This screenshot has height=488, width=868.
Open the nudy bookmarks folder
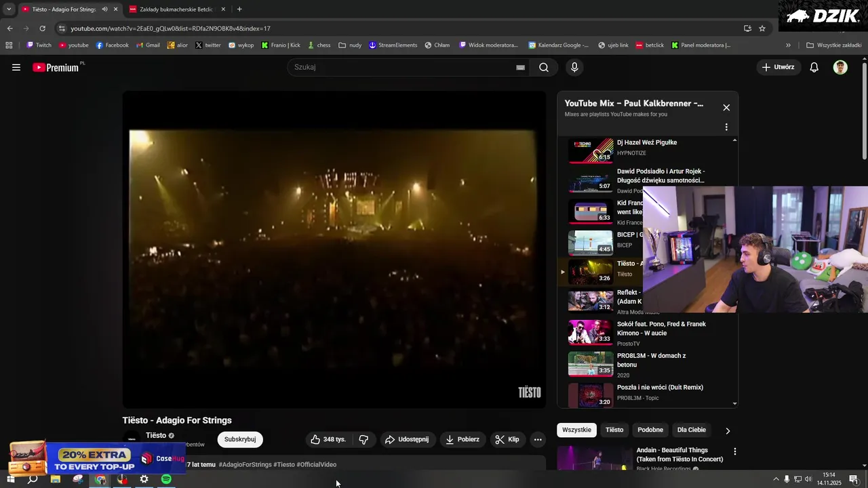350,45
